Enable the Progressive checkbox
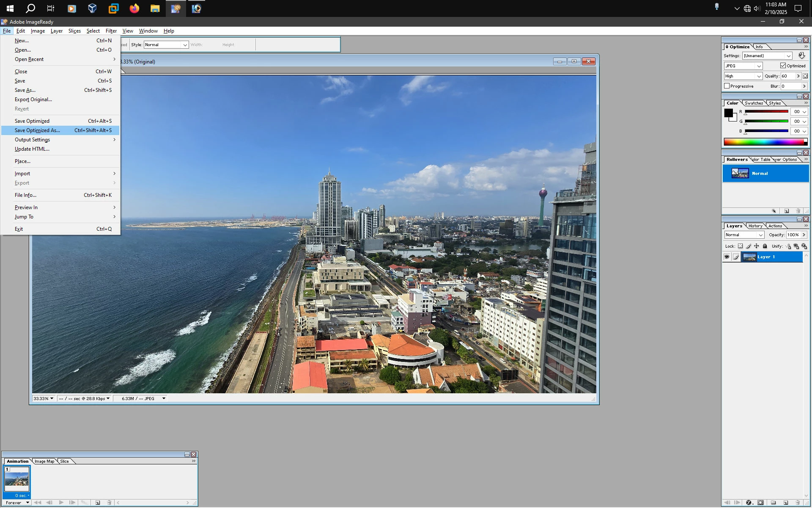The height and width of the screenshot is (508, 812). tap(727, 86)
